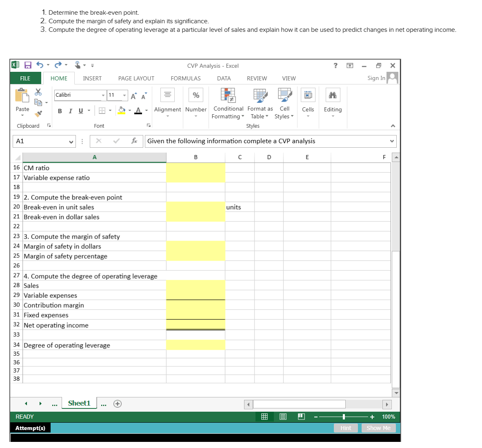Screen dimensions: 482x448
Task: Click column A header
Action: (95, 157)
